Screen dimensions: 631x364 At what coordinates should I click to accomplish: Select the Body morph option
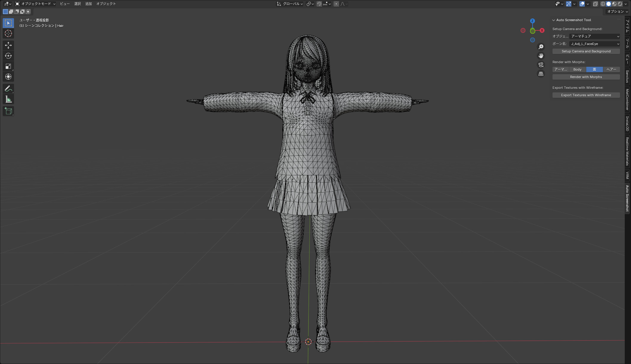(578, 69)
